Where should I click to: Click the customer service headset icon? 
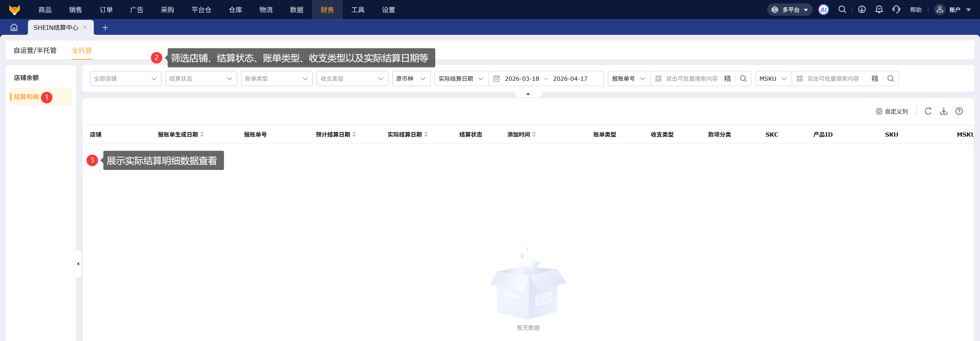896,10
